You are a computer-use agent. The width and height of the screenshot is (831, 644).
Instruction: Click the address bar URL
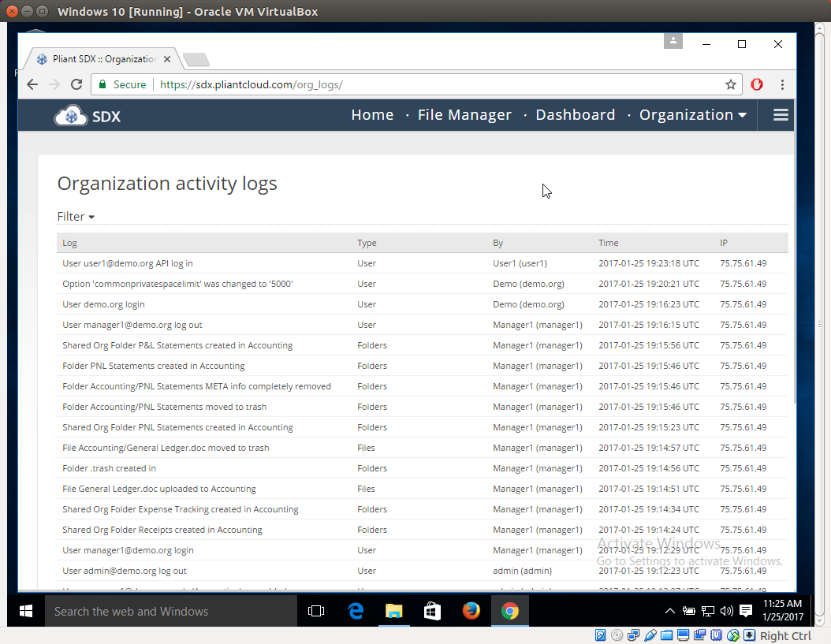[x=252, y=85]
